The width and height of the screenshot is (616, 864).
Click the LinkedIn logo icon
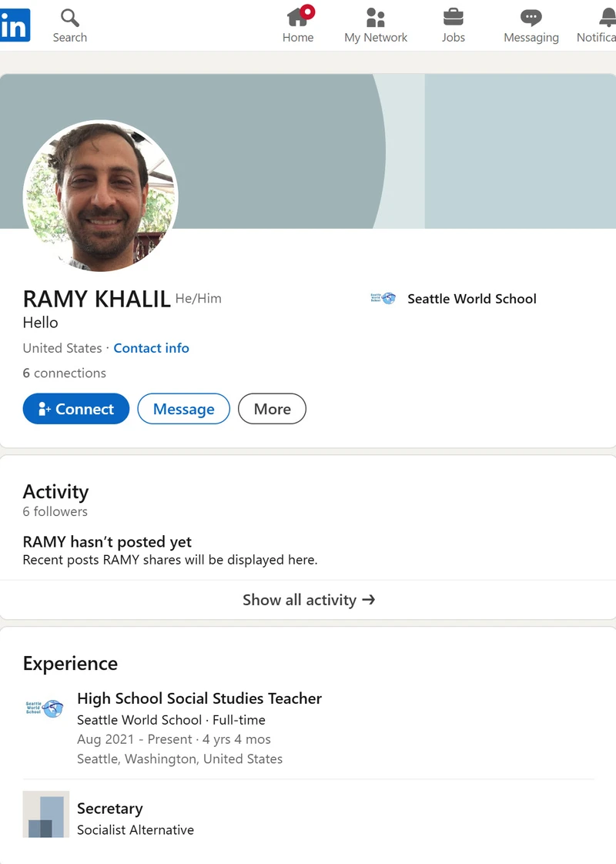click(15, 25)
